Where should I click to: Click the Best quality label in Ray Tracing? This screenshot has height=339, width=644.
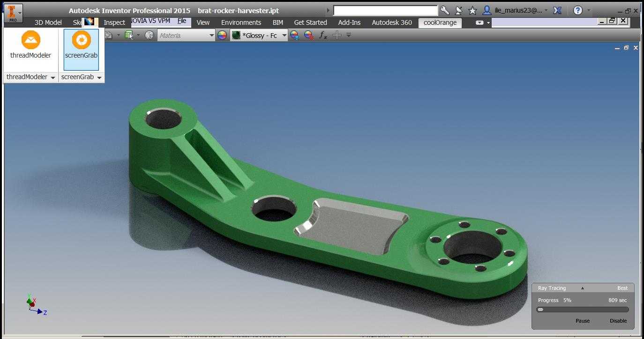pos(622,288)
